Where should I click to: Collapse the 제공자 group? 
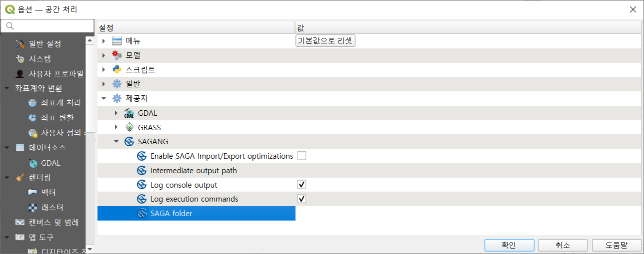pyautogui.click(x=103, y=99)
